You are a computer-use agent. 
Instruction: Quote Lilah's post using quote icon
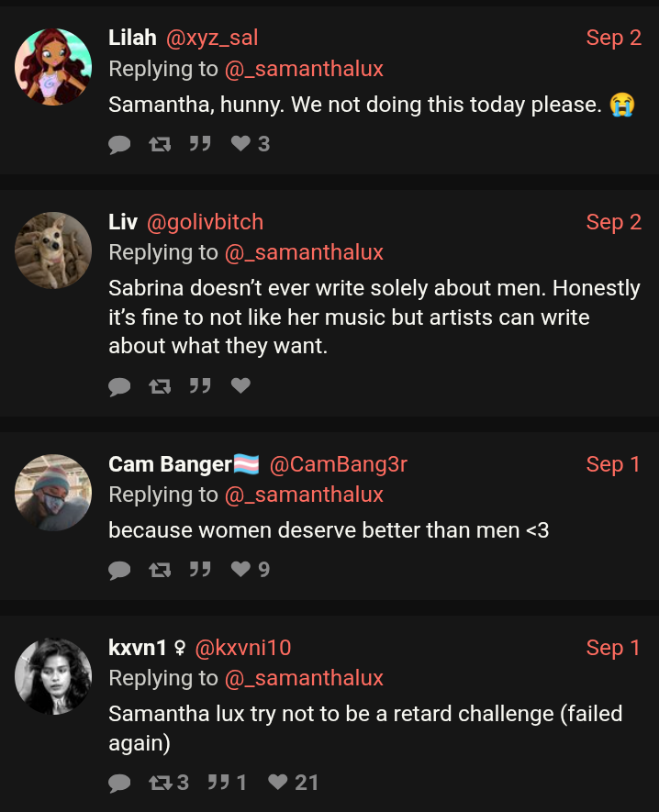[x=199, y=144]
